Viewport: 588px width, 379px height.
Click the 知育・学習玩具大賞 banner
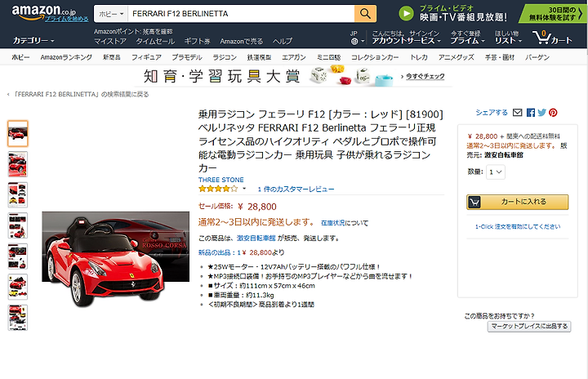[294, 76]
